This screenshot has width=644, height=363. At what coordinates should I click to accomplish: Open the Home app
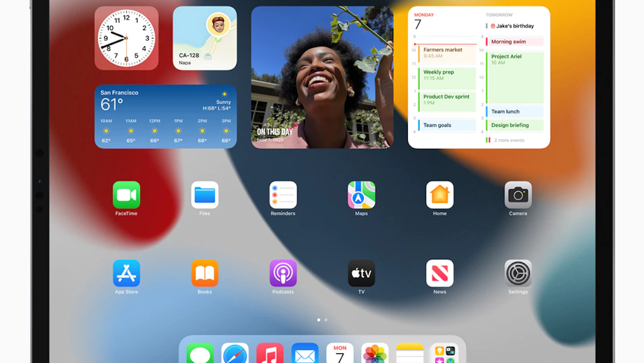(440, 195)
